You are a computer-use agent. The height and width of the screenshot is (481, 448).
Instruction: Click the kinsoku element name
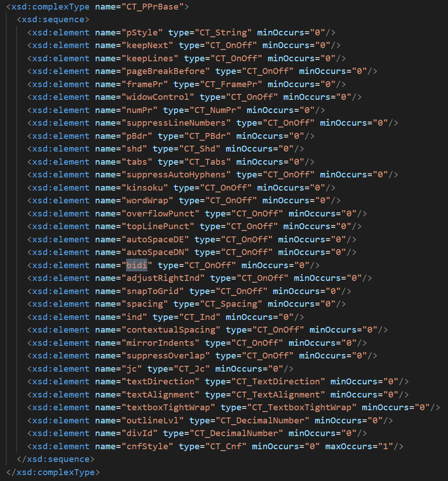pos(145,188)
